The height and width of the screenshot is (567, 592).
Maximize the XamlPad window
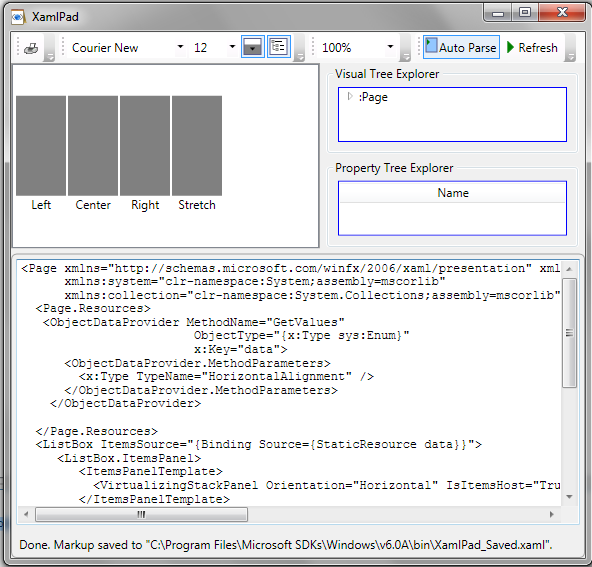525,13
